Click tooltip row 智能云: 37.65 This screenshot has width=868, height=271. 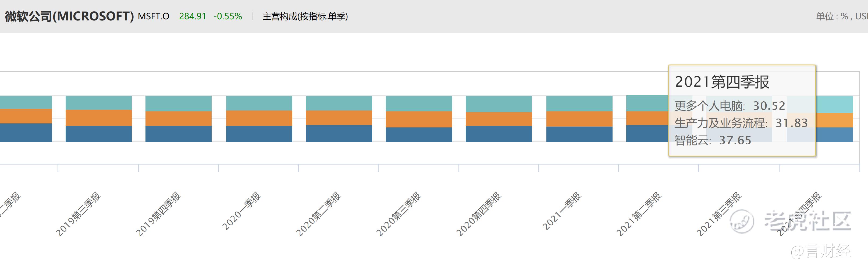[x=713, y=140]
